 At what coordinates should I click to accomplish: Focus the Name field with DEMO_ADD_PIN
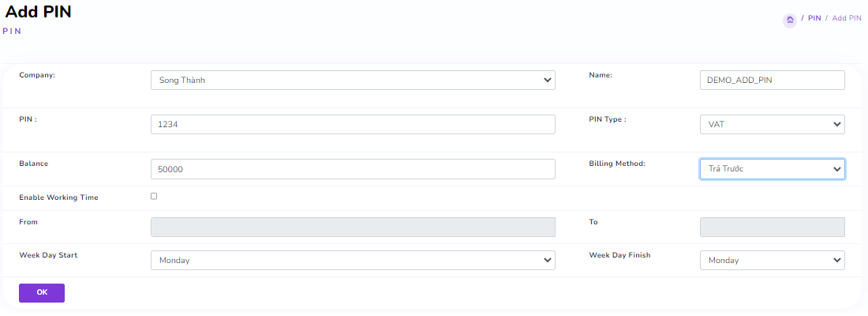(x=772, y=81)
